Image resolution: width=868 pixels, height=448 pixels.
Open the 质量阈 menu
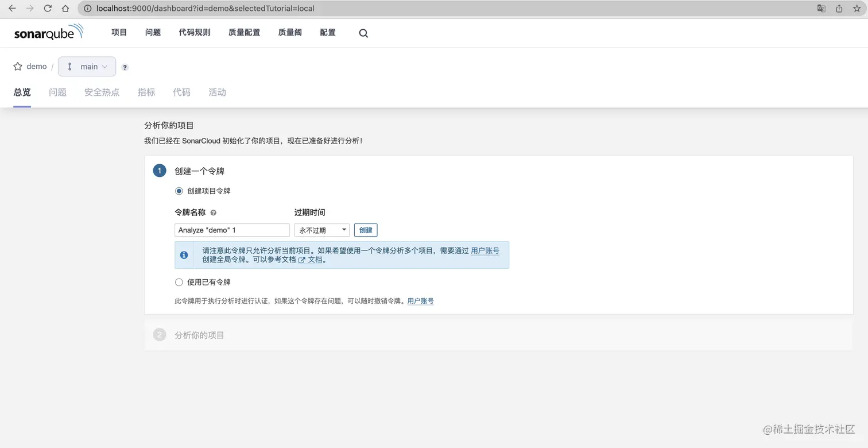(x=290, y=33)
